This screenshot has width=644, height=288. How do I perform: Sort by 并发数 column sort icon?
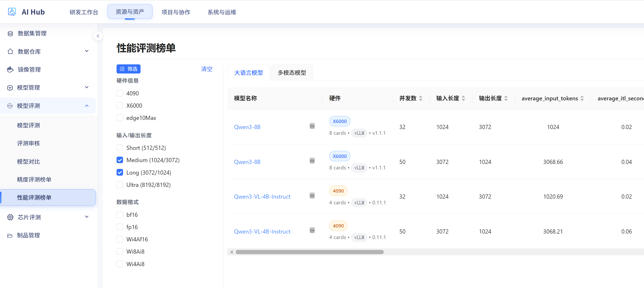coord(421,98)
